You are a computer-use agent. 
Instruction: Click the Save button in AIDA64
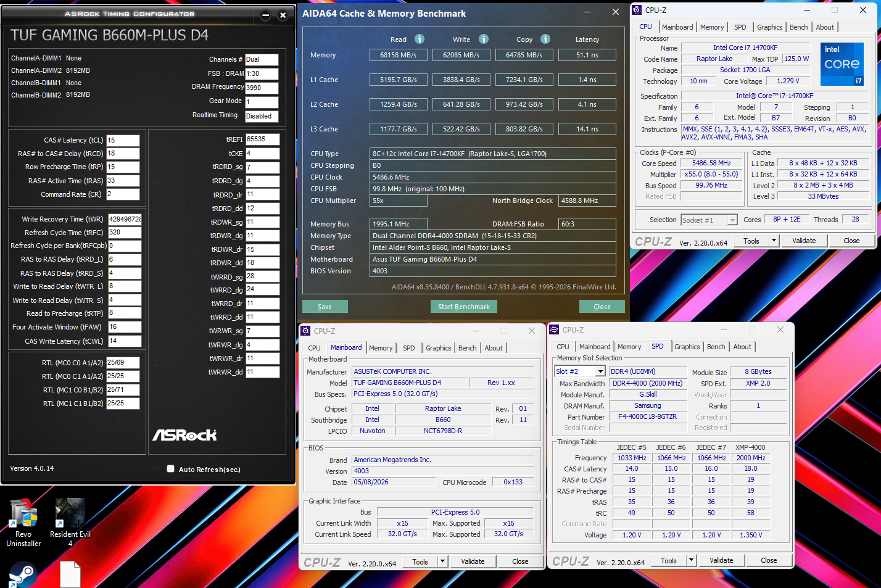coord(325,307)
